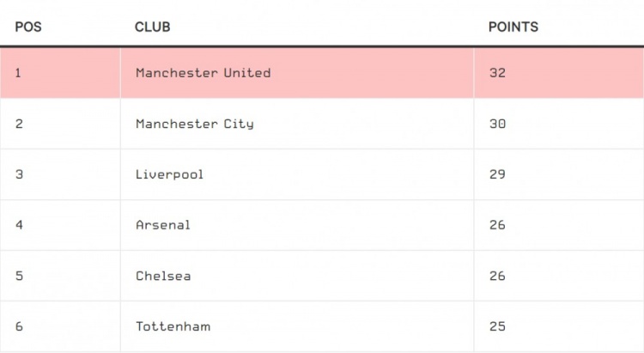Click Chelsea's 26 points cell

(559, 276)
